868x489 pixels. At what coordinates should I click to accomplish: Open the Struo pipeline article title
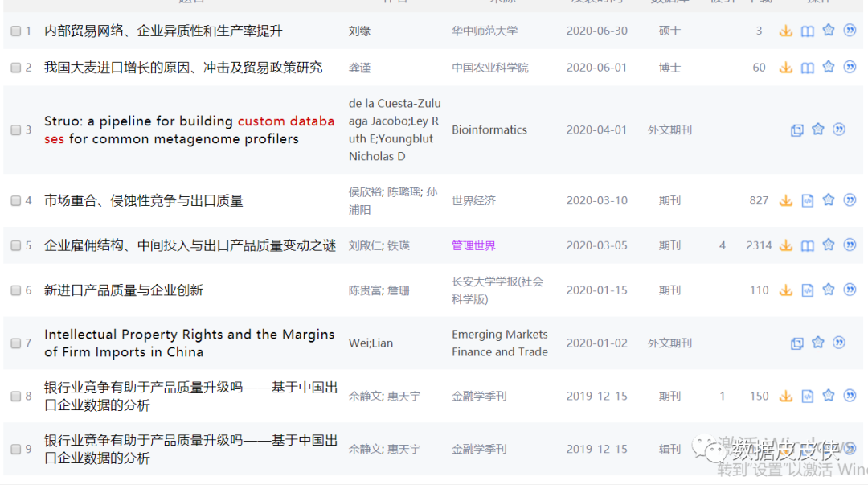pyautogui.click(x=190, y=130)
